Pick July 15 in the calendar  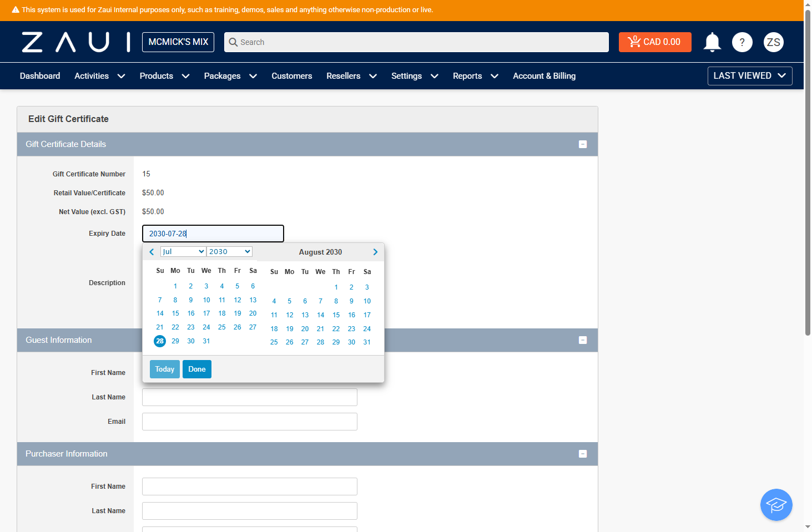175,313
